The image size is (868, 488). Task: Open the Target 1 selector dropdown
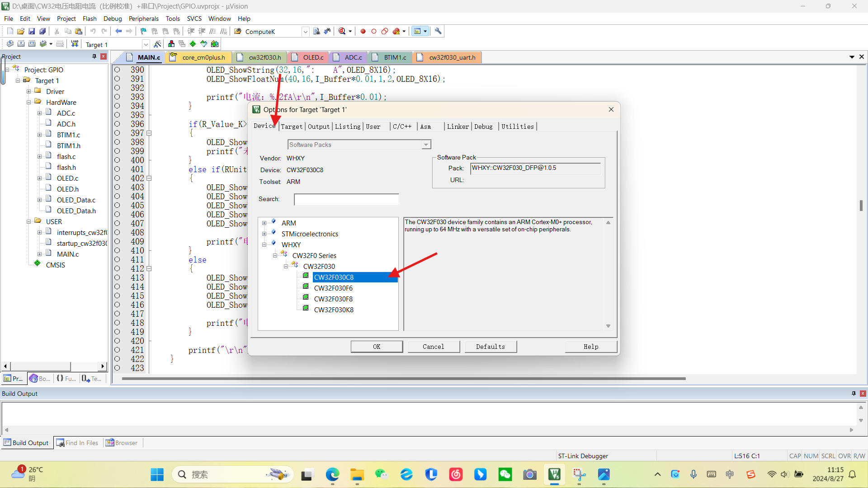(146, 44)
